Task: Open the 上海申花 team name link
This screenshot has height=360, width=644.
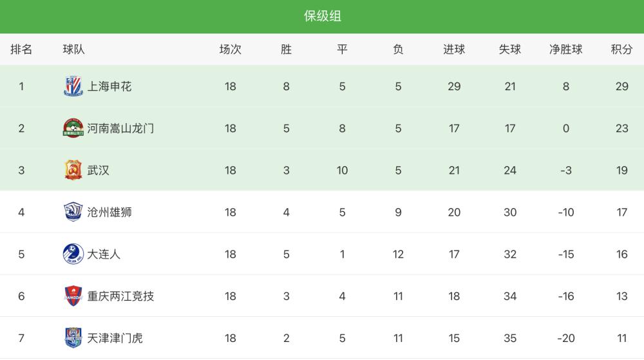Action: point(109,86)
